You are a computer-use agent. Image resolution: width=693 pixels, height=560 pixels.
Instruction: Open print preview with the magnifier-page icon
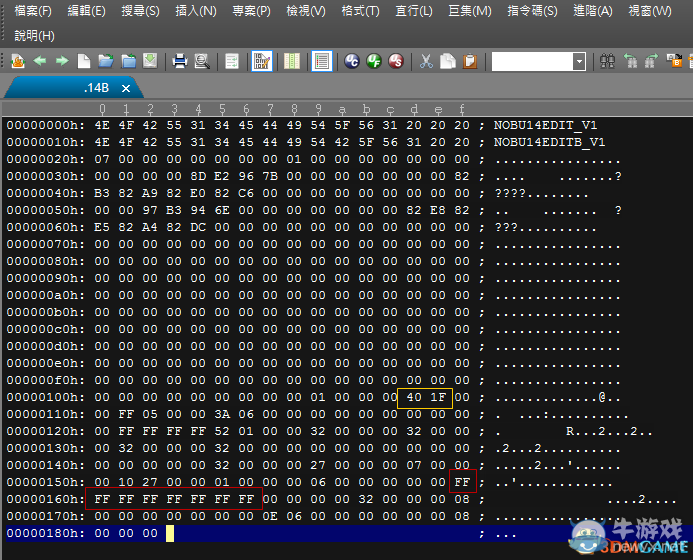pos(202,61)
